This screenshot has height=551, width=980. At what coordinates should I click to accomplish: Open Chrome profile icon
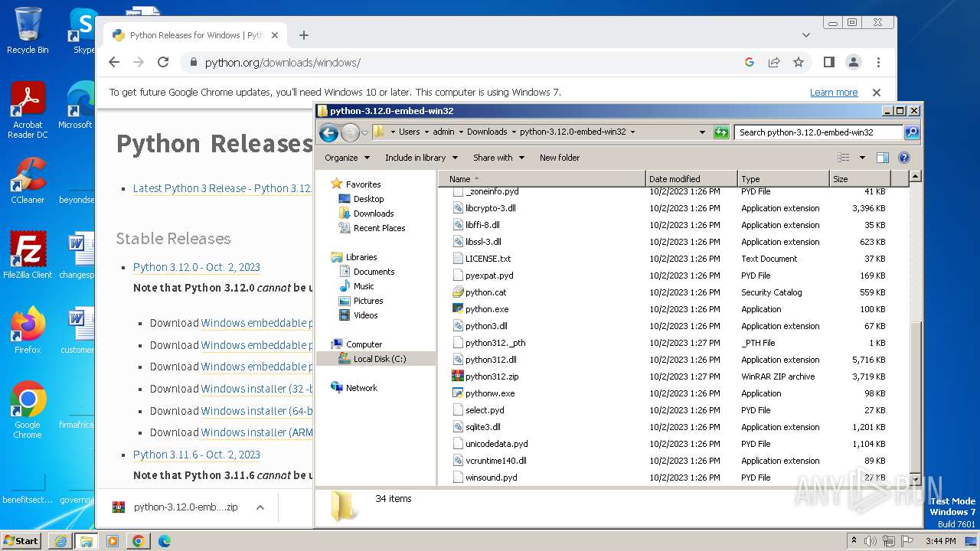(853, 63)
